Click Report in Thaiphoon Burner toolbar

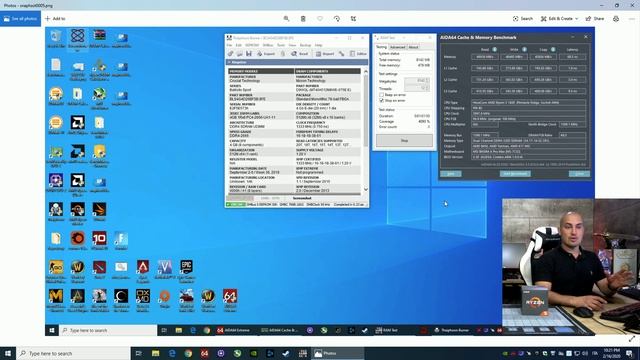pos(325,54)
